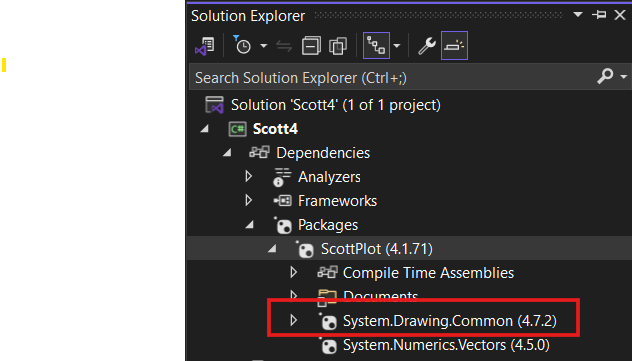Select the ScottPlot (4.1.71) package
Viewport: 632px width, 361px height.
(376, 249)
